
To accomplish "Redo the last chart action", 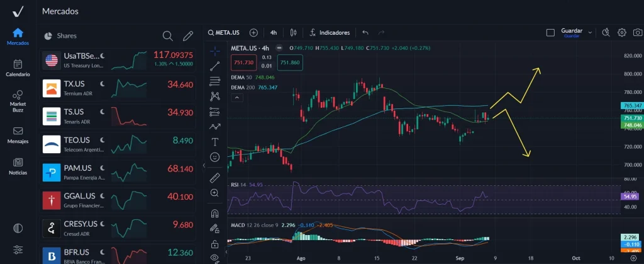I will [381, 33].
